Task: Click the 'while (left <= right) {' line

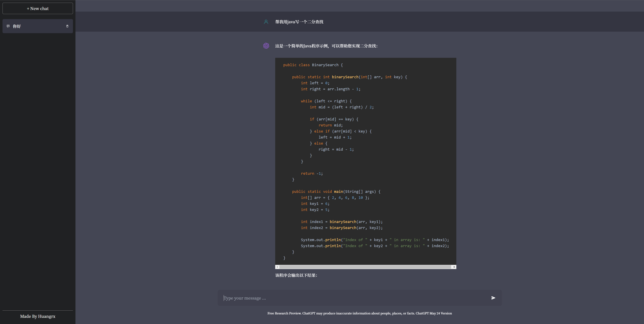Action: pos(326,101)
